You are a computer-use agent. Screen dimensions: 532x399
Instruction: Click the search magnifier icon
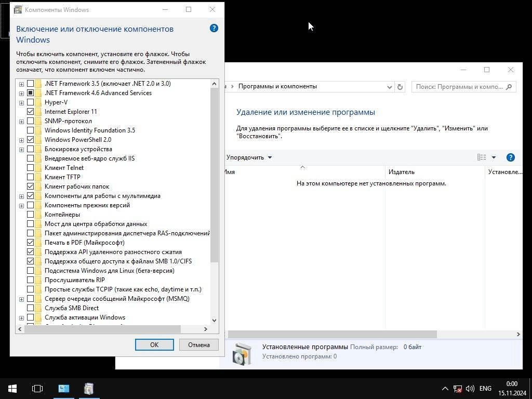509,87
